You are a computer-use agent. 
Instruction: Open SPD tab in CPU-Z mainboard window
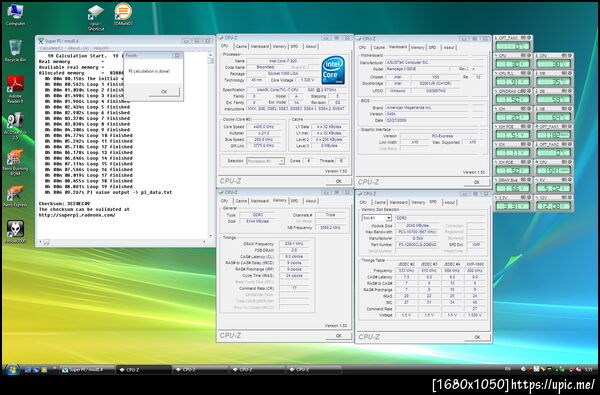click(432, 48)
